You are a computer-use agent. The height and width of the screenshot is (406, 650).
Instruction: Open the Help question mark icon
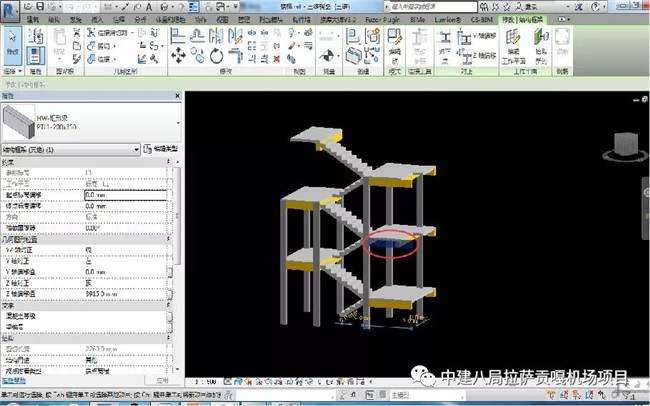click(596, 7)
